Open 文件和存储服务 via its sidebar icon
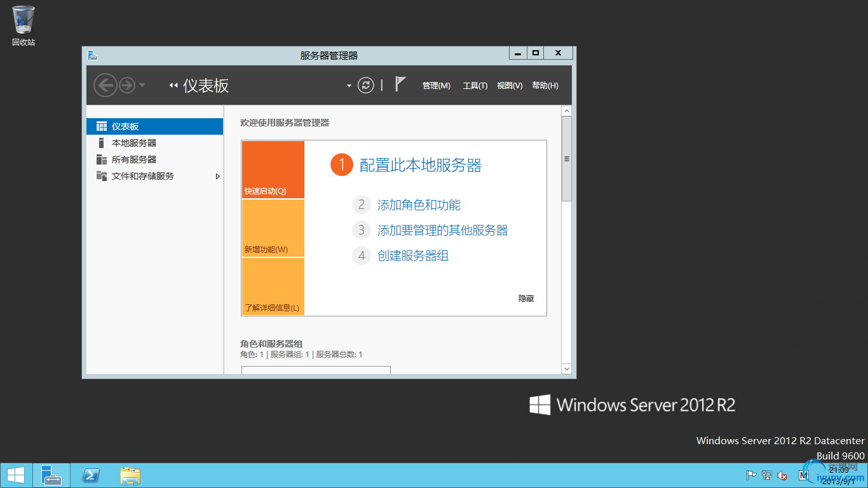The height and width of the screenshot is (488, 868). 102,176
